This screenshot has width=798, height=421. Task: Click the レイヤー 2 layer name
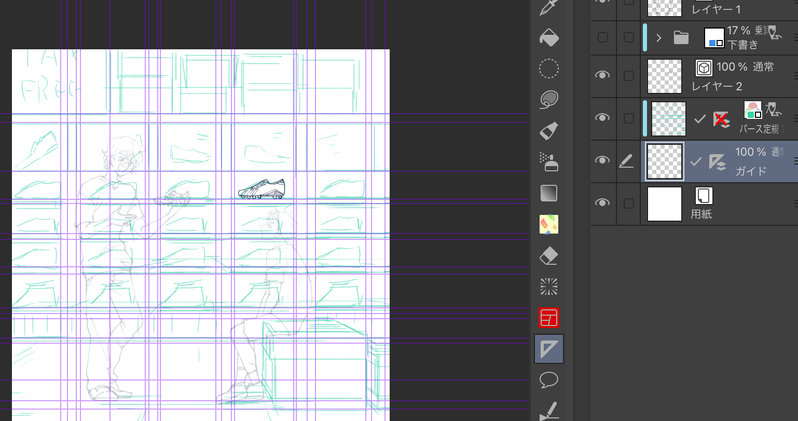pyautogui.click(x=717, y=86)
